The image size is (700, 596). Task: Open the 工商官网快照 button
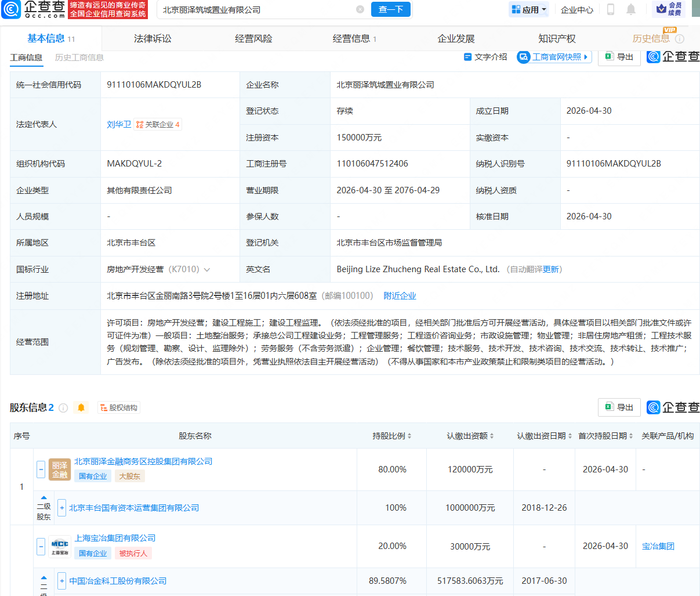click(x=554, y=57)
